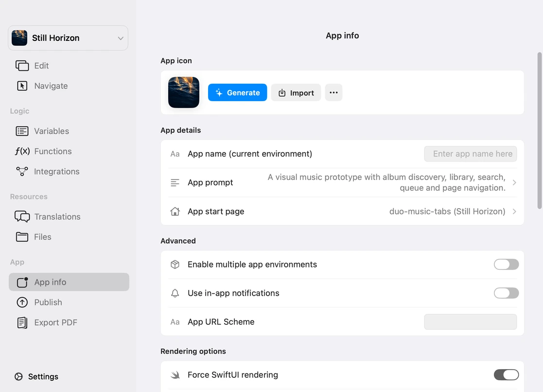Image resolution: width=543 pixels, height=392 pixels.
Task: Click the home icon beside App start page
Action: [175, 212]
